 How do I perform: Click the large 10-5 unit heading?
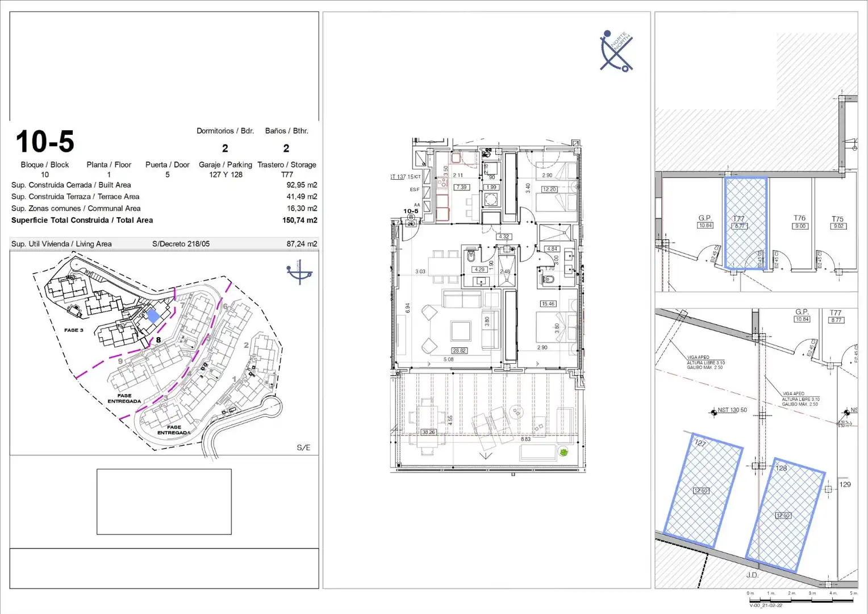(45, 142)
